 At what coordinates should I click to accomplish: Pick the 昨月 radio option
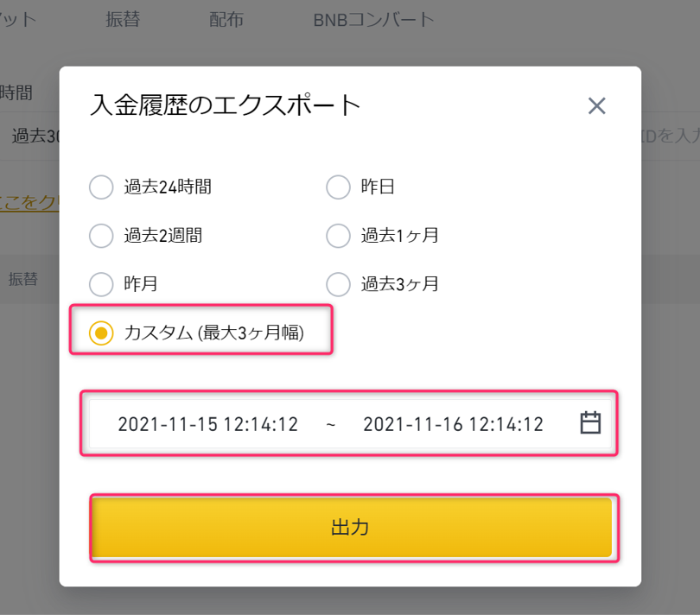[x=101, y=284]
